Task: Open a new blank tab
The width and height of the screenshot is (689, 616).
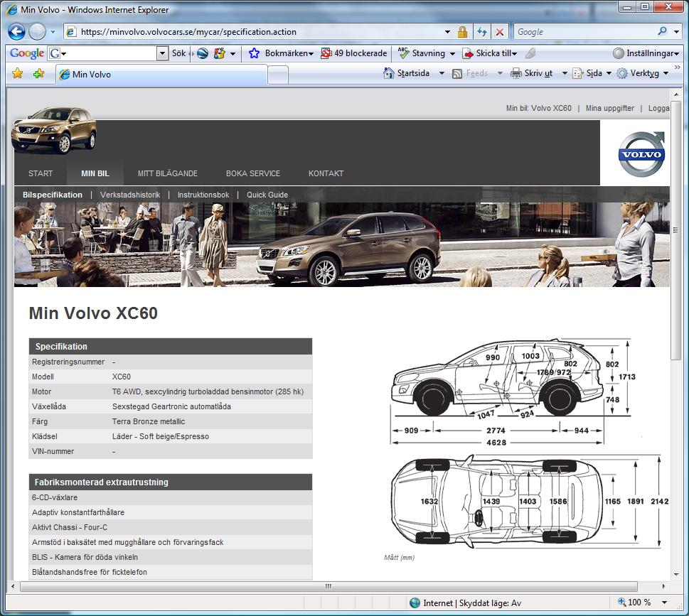Action: point(278,75)
